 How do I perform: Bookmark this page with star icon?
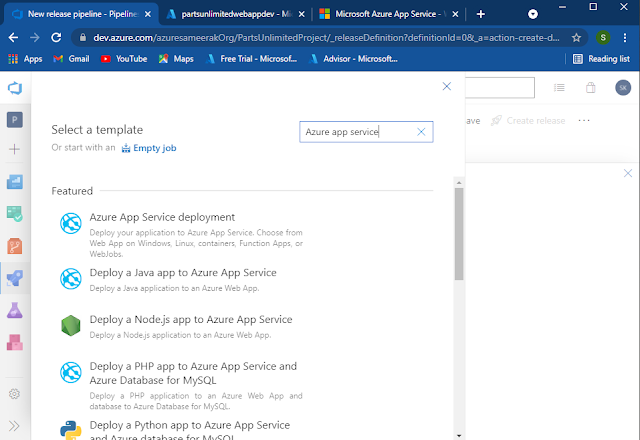pyautogui.click(x=576, y=38)
